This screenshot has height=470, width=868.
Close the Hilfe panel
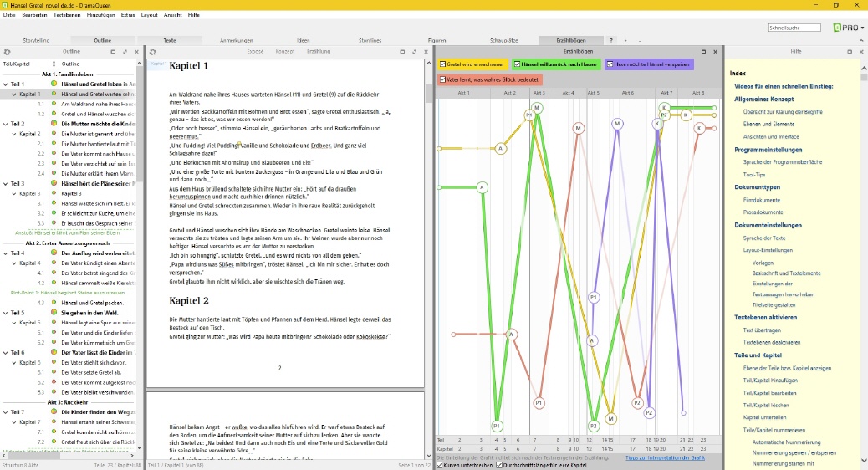click(860, 52)
